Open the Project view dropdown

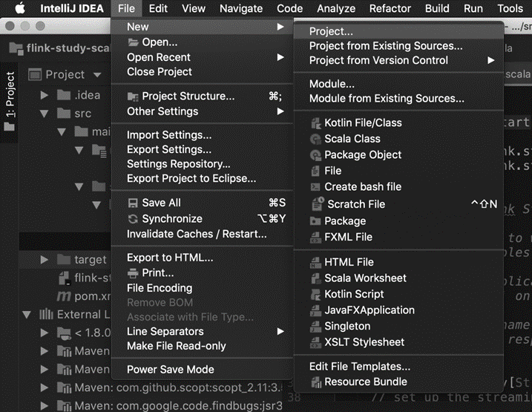[97, 75]
